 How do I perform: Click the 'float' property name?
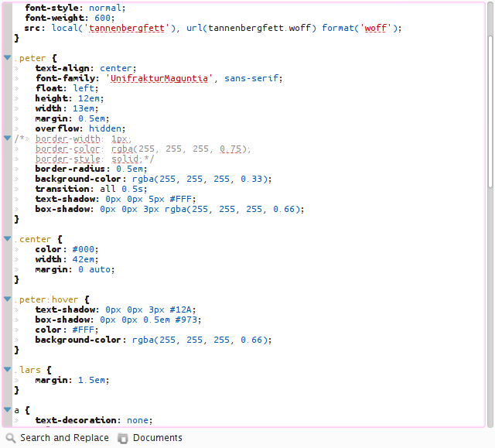pyautogui.click(x=49, y=88)
